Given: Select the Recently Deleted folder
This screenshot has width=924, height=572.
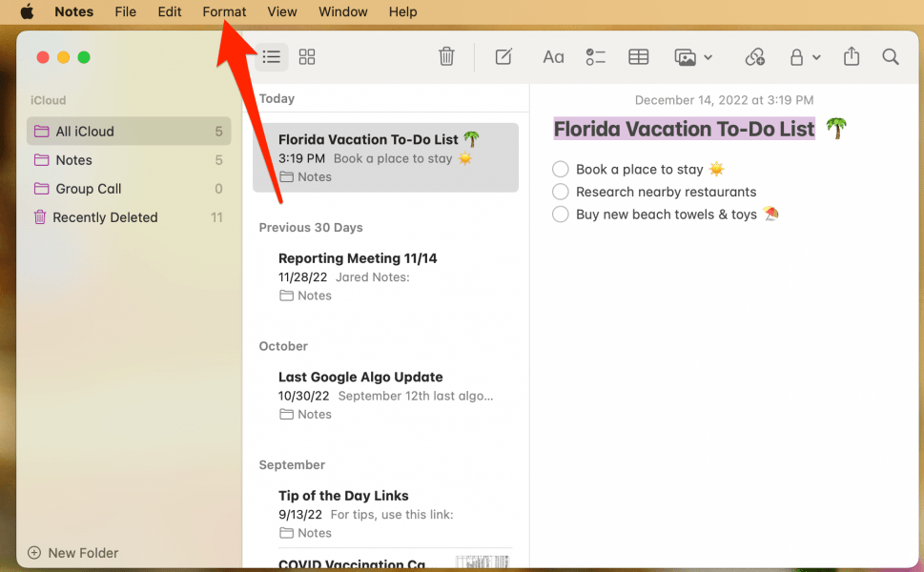Looking at the screenshot, I should 105,217.
